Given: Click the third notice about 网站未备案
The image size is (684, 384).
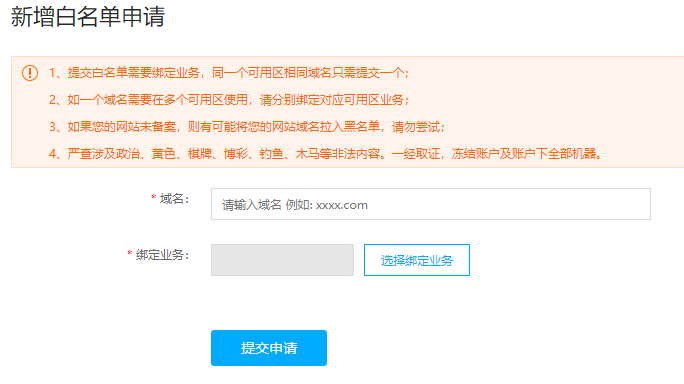Looking at the screenshot, I should point(247,127).
